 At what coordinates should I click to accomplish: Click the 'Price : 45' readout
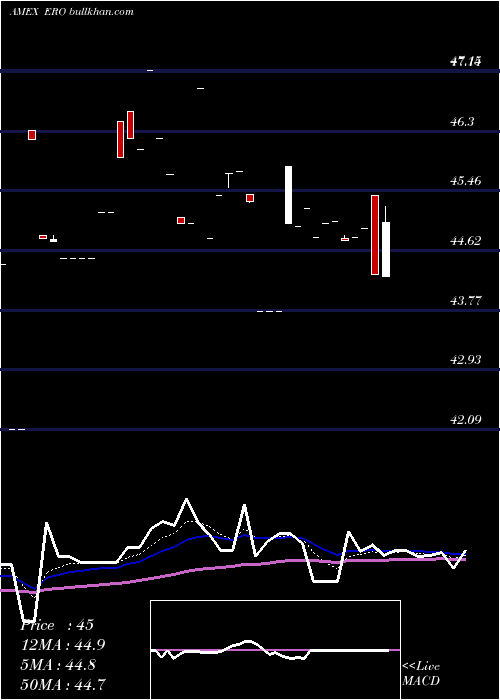57,625
